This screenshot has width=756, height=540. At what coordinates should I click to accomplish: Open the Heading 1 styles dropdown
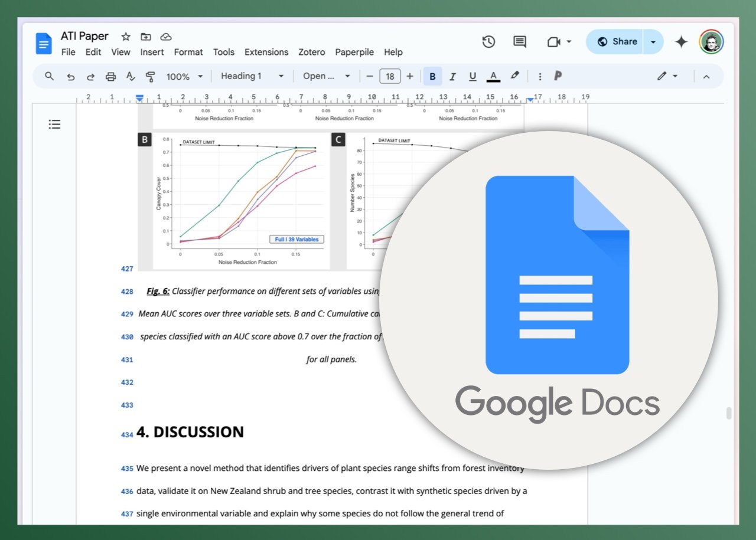pos(251,76)
